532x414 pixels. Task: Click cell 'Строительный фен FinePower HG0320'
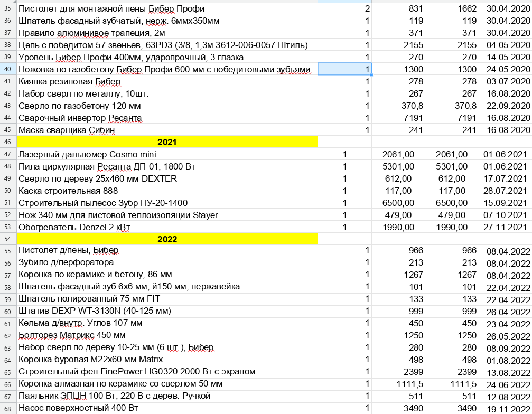point(167,372)
